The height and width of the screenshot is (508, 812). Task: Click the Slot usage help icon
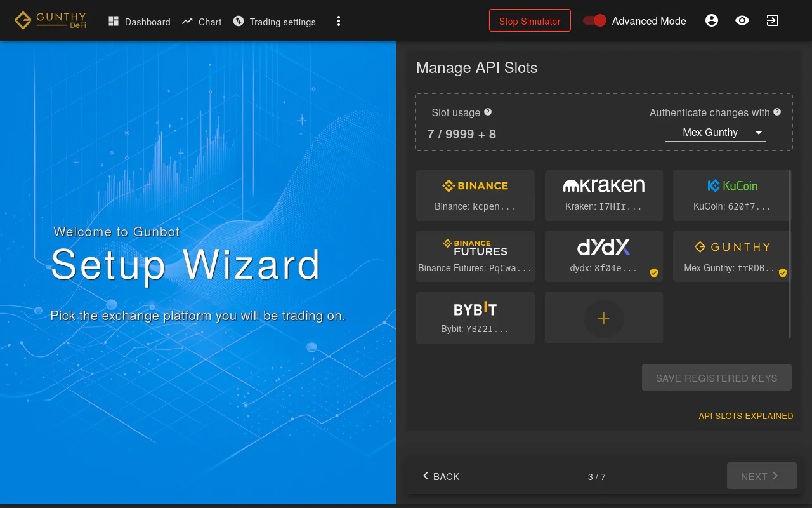488,112
